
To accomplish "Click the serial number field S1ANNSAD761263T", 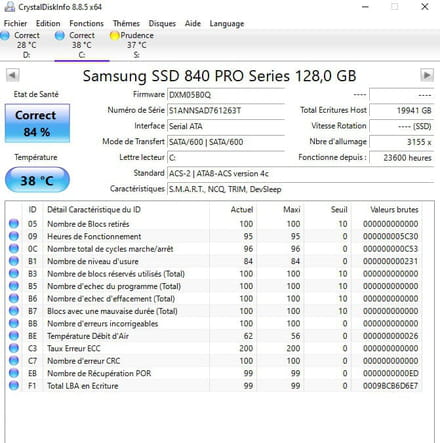I will coord(226,111).
